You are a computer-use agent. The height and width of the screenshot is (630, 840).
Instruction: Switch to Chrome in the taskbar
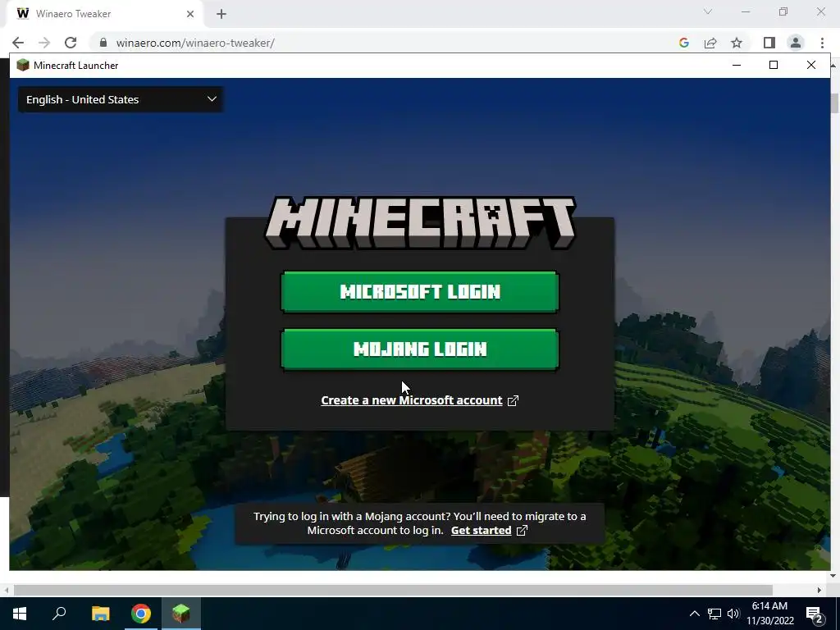[x=141, y=614]
